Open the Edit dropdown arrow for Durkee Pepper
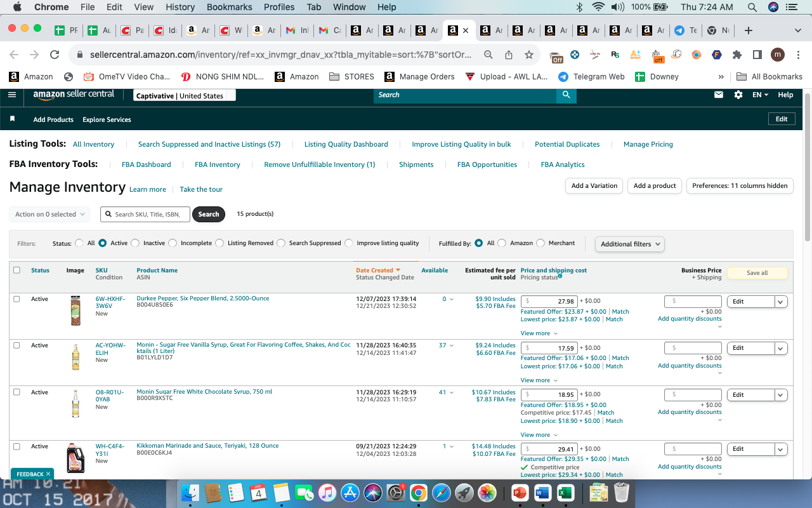Screen dimensions: 812x508 (x=781, y=302)
